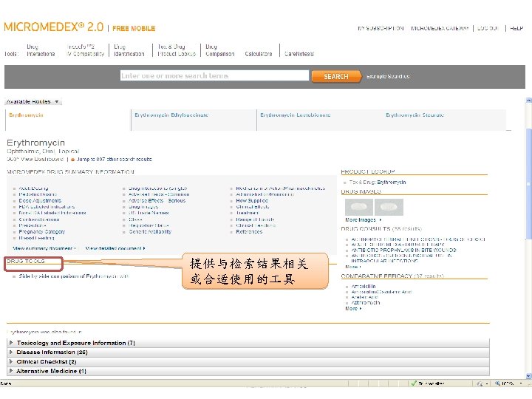The image size is (532, 399).
Task: Expand Alternative Medicine (1) section
Action: tap(248, 372)
